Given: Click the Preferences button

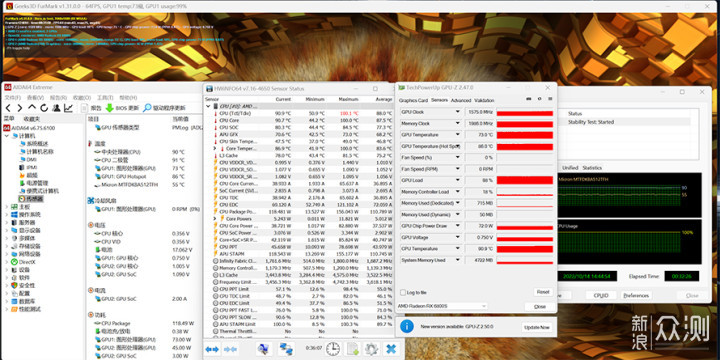Looking at the screenshot, I should click(x=636, y=295).
